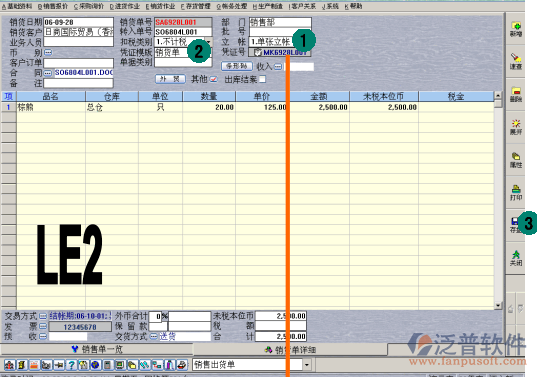This screenshot has height=377, width=537.
Task: Click the 速查 (quick search) flashlight icon
Action: point(516,61)
